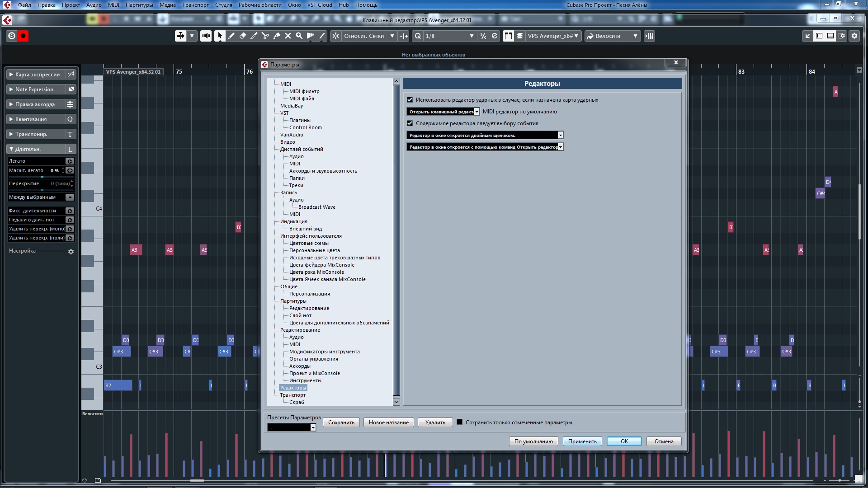Select Цветовые схемы in preferences tree
Image resolution: width=868 pixels, height=488 pixels.
[309, 243]
